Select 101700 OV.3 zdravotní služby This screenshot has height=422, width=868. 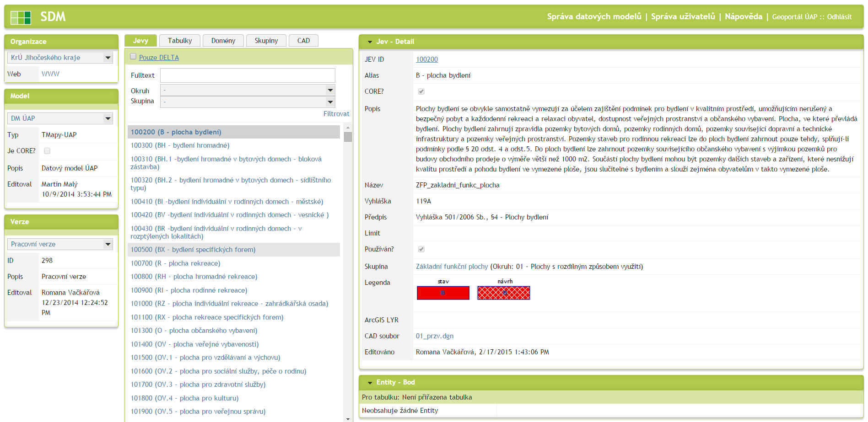point(234,385)
